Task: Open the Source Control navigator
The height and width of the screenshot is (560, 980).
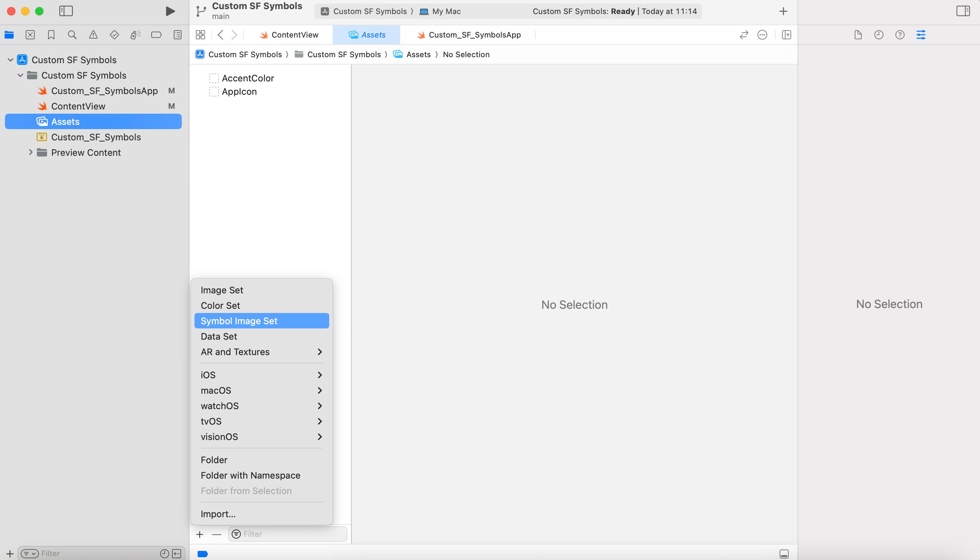Action: [30, 35]
